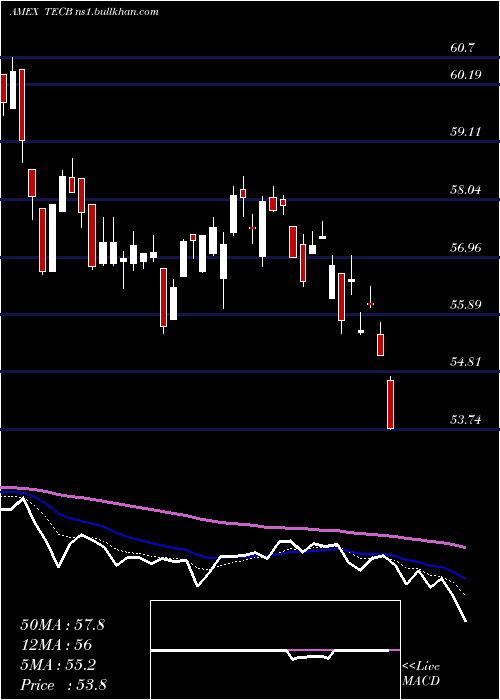Click the 59.11 price level label
This screenshot has width=500, height=700.
[466, 132]
